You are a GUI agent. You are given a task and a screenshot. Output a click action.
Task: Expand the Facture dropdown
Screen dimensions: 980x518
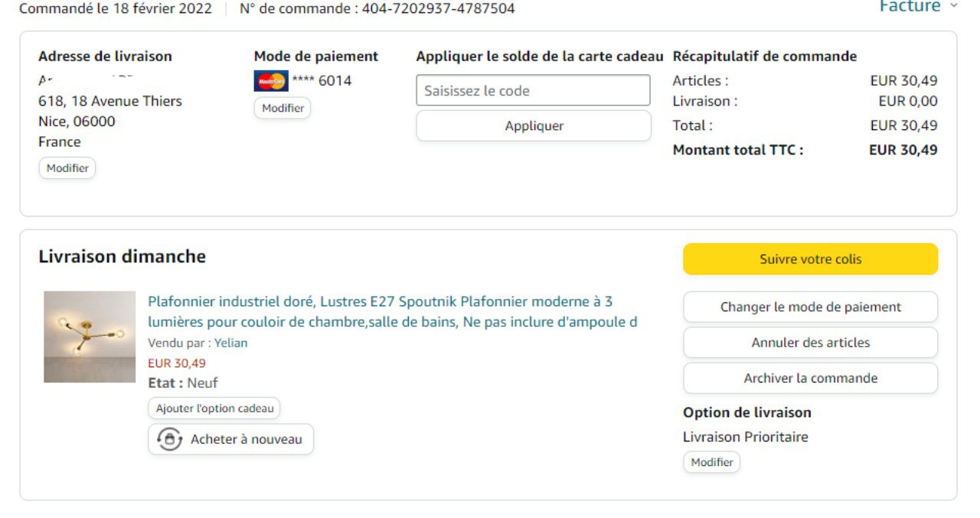click(919, 6)
